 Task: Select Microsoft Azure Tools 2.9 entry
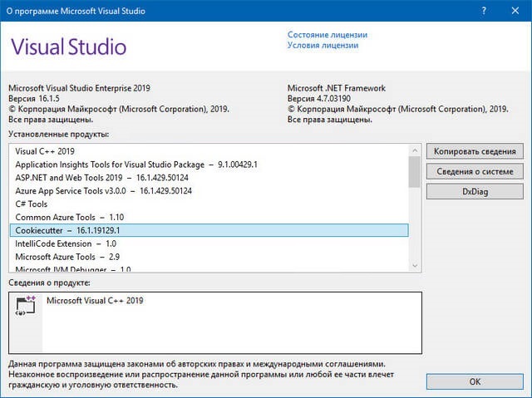pos(66,257)
